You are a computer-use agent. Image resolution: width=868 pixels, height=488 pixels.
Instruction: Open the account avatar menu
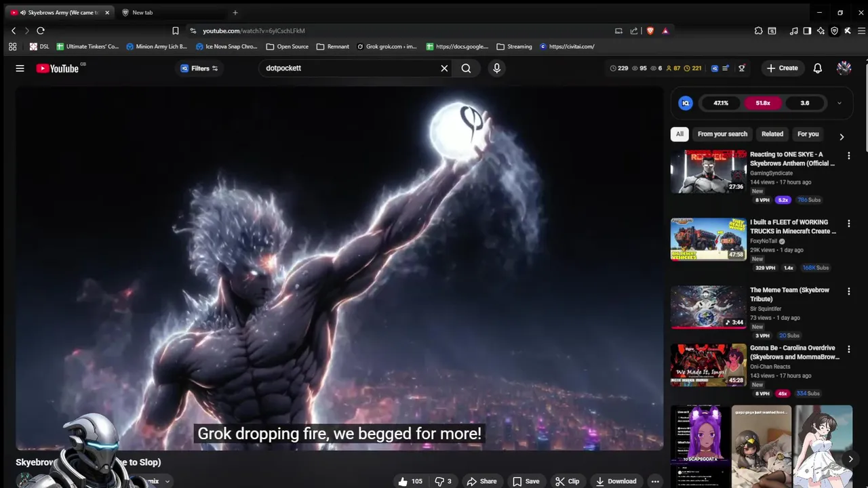(844, 68)
